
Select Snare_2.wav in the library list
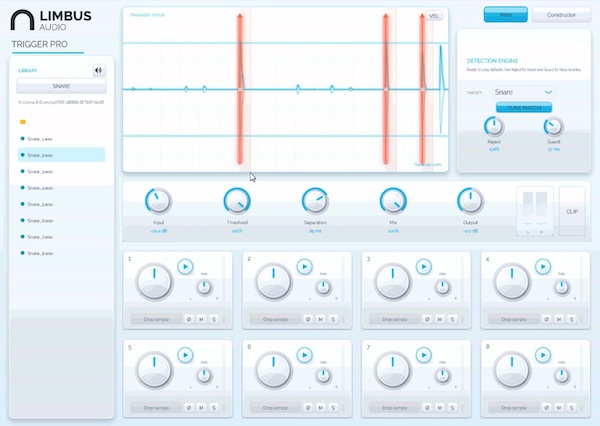point(61,155)
